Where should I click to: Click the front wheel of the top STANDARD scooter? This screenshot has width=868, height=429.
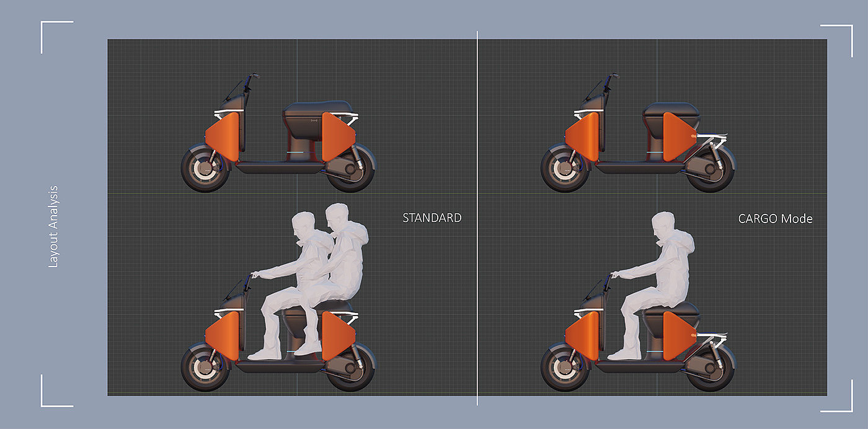coord(205,168)
